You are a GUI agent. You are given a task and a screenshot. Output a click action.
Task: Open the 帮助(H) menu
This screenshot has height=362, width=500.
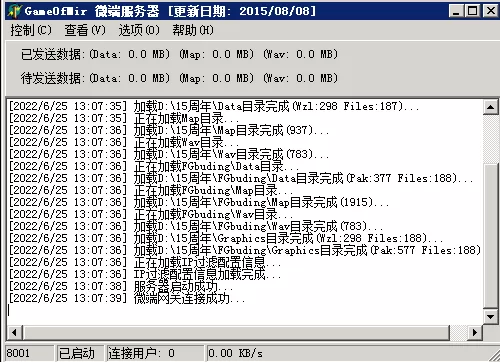[193, 30]
